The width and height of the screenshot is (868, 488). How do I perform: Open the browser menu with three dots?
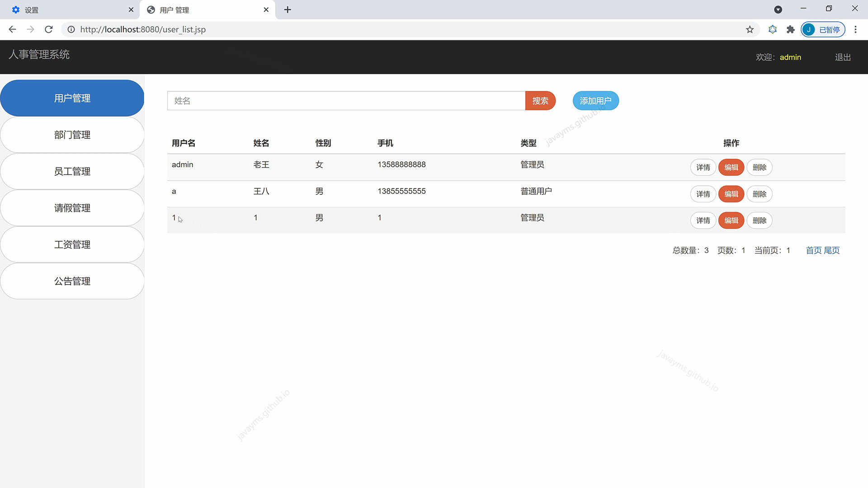pos(855,29)
